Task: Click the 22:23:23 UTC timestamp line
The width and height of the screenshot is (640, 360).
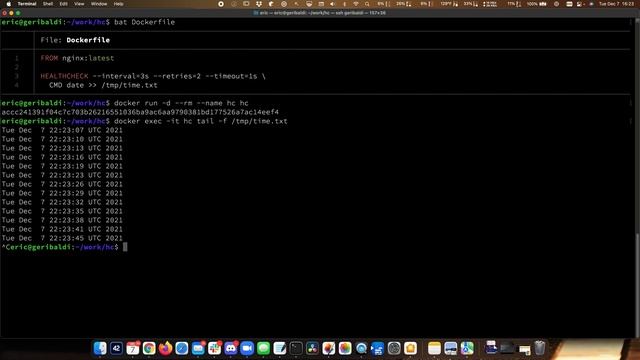Action: (62, 175)
